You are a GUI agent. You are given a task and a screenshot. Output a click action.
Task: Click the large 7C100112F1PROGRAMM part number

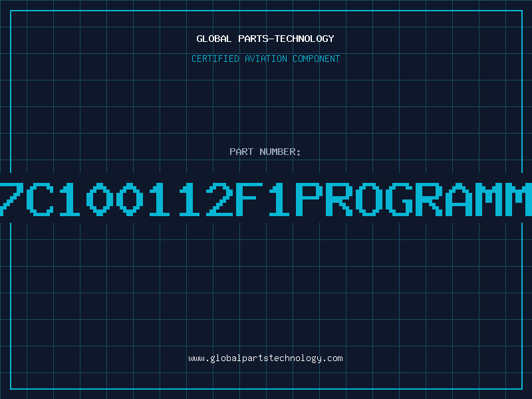point(266,199)
